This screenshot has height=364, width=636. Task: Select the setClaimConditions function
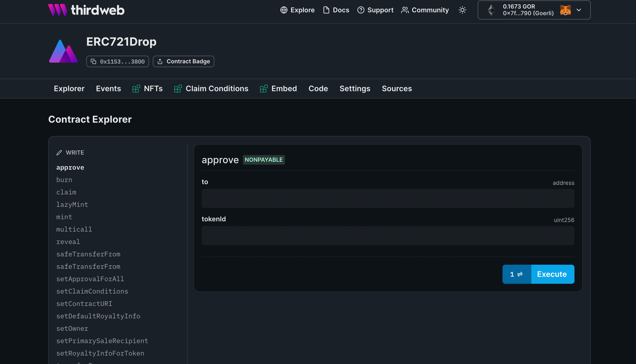92,291
